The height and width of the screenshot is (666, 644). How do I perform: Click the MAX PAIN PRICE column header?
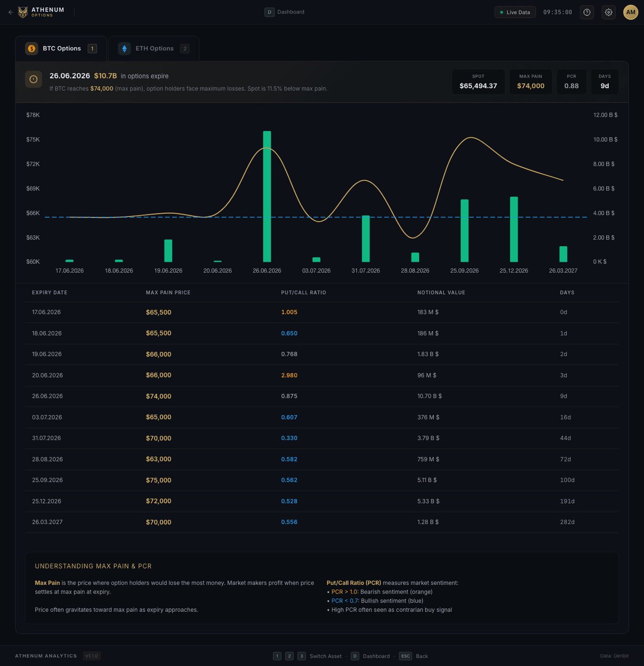click(168, 292)
